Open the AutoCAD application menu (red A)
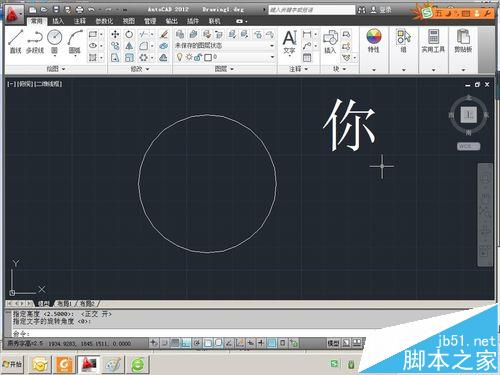 (x=13, y=14)
